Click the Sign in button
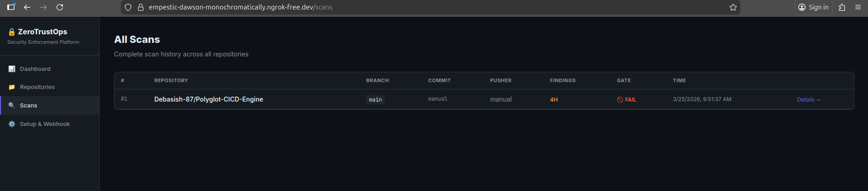 point(813,7)
